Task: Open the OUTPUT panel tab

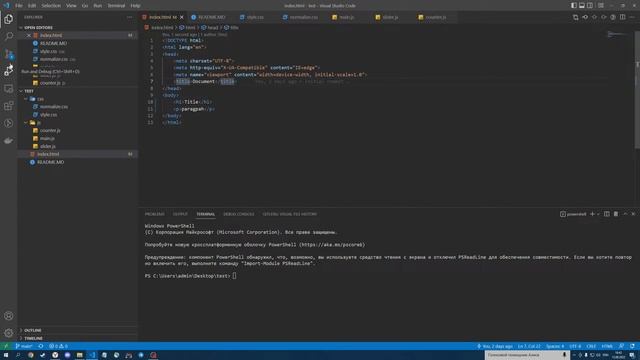Action: [x=180, y=214]
